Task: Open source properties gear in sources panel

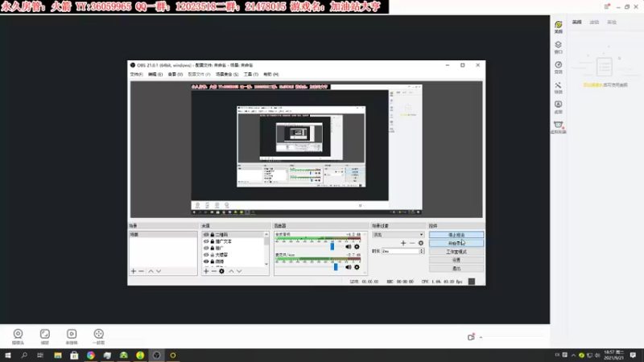Action: [x=222, y=271]
